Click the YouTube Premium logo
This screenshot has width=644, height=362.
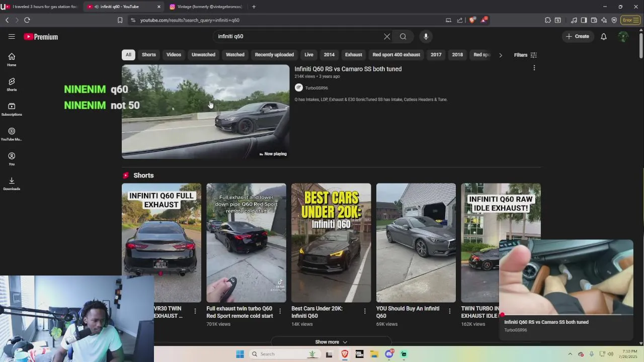coord(41,37)
